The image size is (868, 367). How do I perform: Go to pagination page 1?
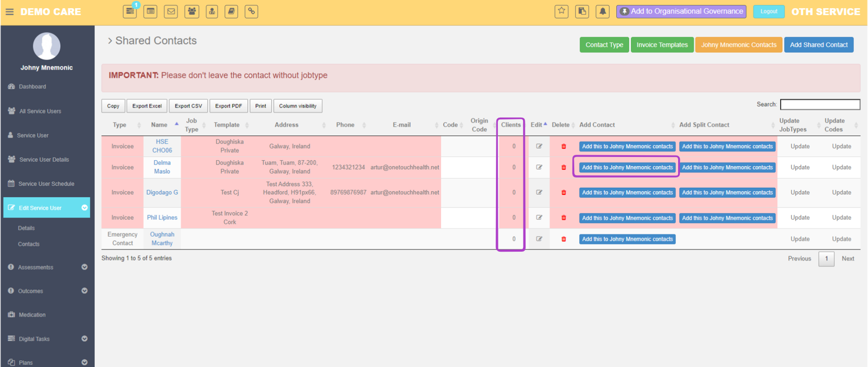tap(826, 259)
